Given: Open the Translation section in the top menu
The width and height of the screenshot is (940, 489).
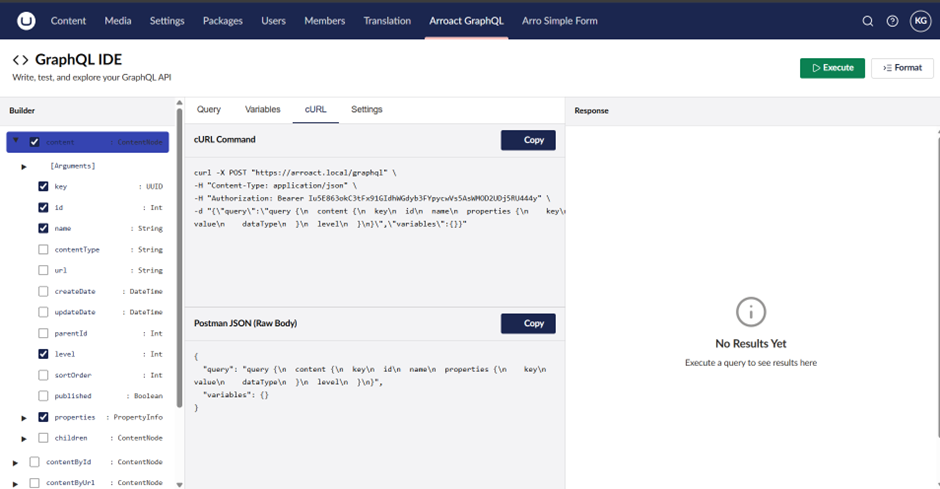Looking at the screenshot, I should pos(387,20).
